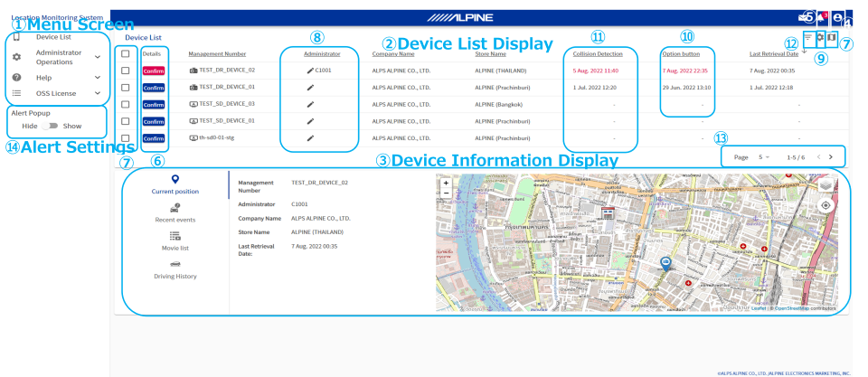The width and height of the screenshot is (868, 377).
Task: Click the filter list icon
Action: [808, 37]
